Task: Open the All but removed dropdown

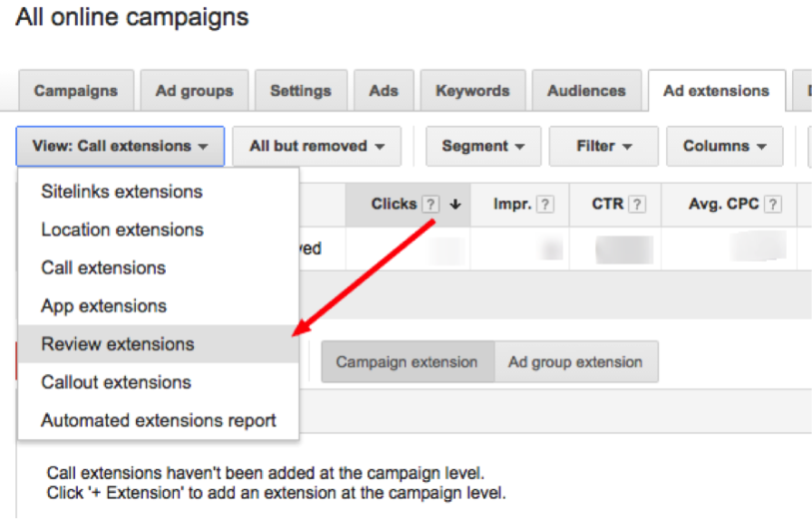Action: [317, 146]
